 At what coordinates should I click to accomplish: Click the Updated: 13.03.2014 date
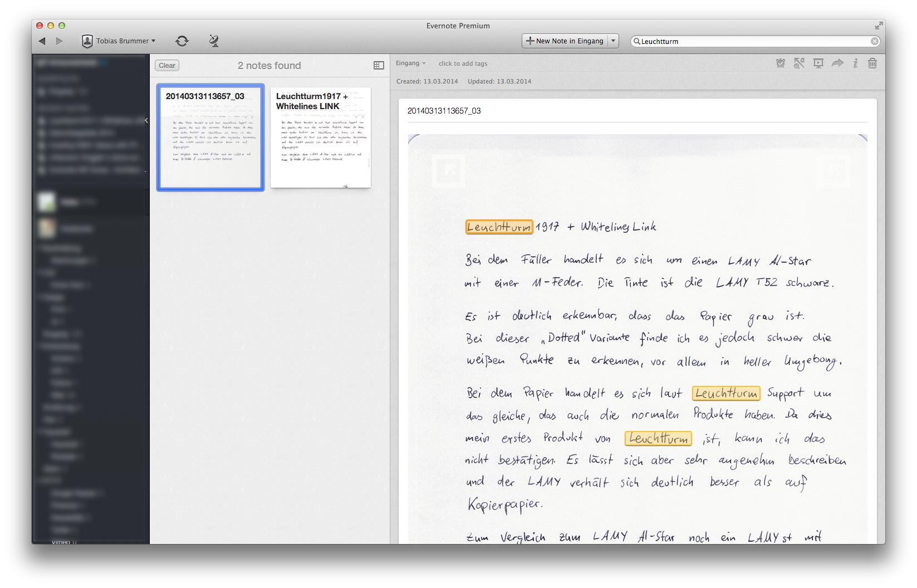point(499,81)
